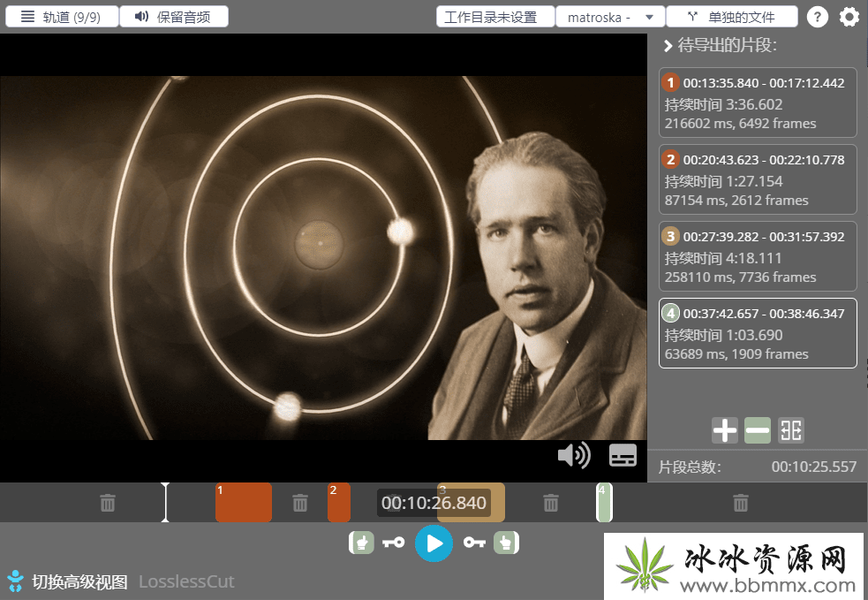Toggle advanced view (切换高级视图)
The image size is (868, 600).
pyautogui.click(x=79, y=581)
